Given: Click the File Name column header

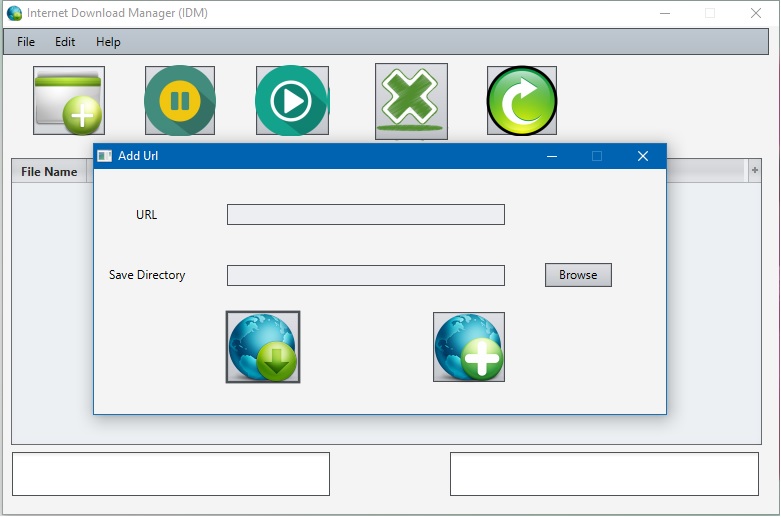Looking at the screenshot, I should tap(49, 171).
